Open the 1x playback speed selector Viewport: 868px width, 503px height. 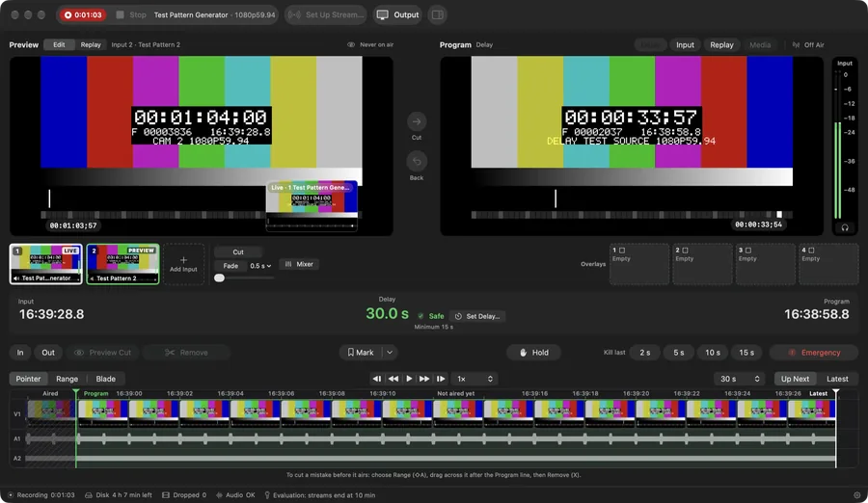point(475,379)
